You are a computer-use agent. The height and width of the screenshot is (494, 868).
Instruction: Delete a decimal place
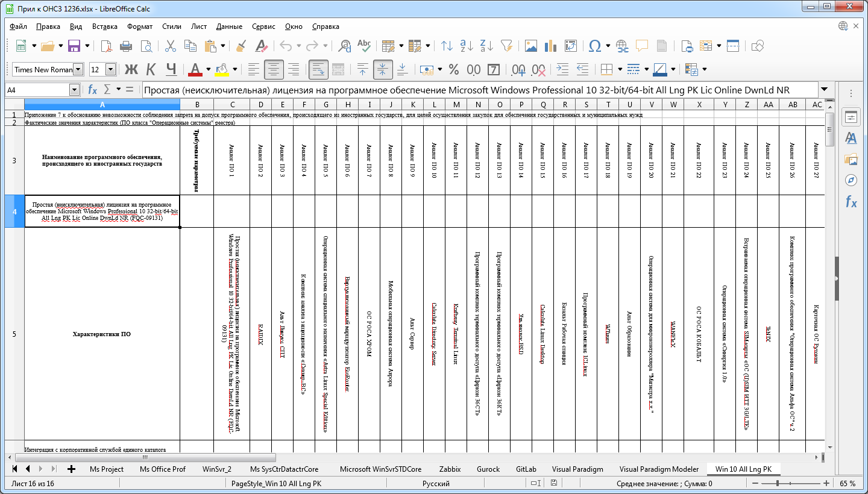[538, 69]
